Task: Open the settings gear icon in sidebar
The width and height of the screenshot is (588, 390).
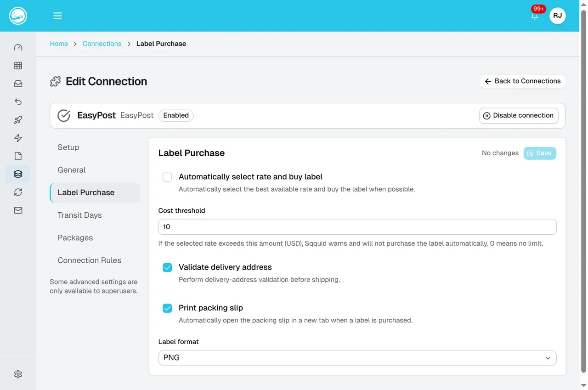Action: point(18,374)
